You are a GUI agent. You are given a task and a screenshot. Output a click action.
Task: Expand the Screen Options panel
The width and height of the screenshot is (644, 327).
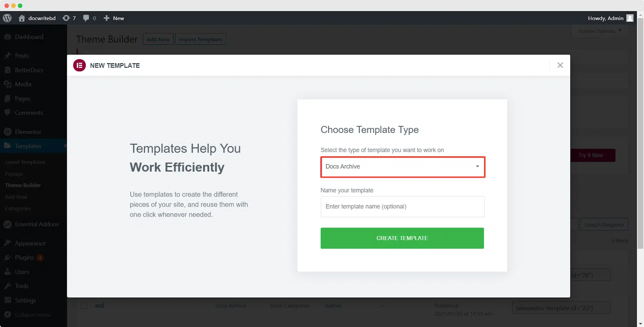(599, 31)
